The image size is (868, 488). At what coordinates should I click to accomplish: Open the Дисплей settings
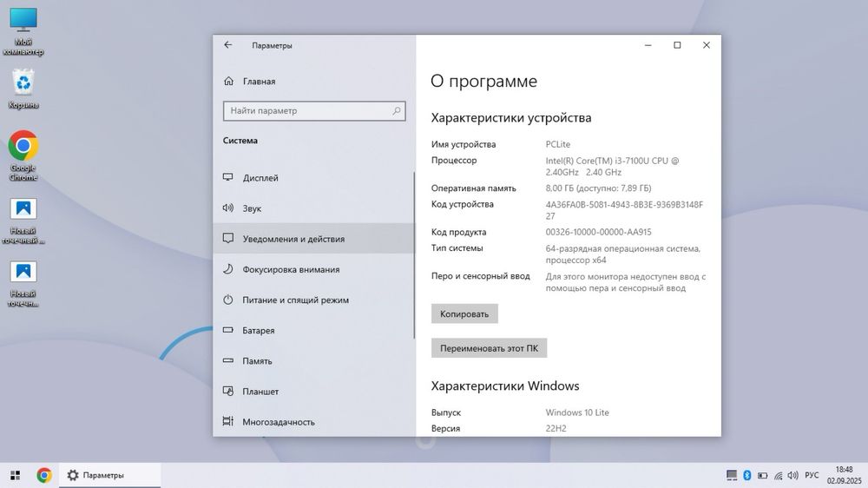[314, 178]
